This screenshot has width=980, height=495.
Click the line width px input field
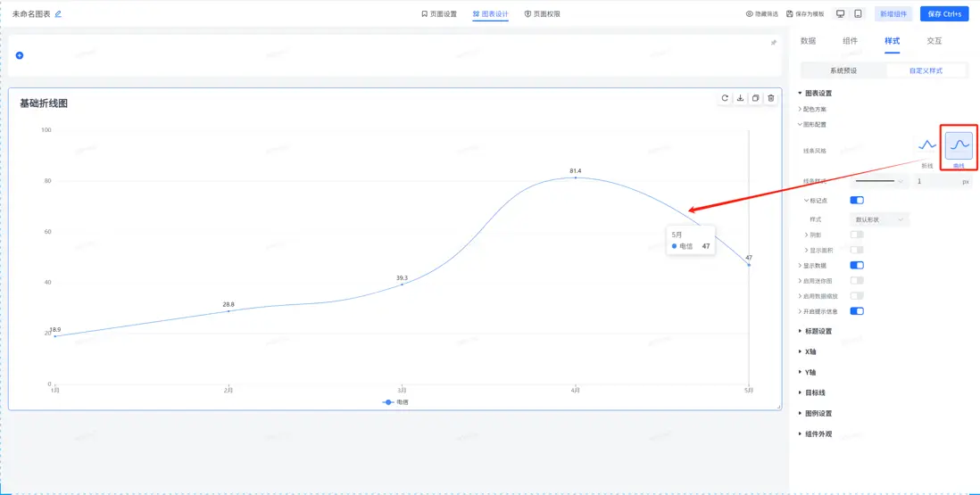[935, 182]
